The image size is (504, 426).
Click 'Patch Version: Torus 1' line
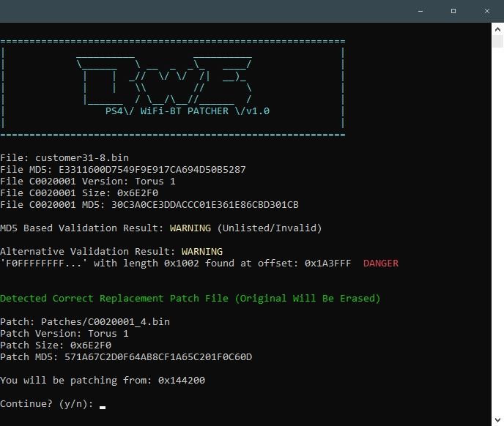pos(64,334)
